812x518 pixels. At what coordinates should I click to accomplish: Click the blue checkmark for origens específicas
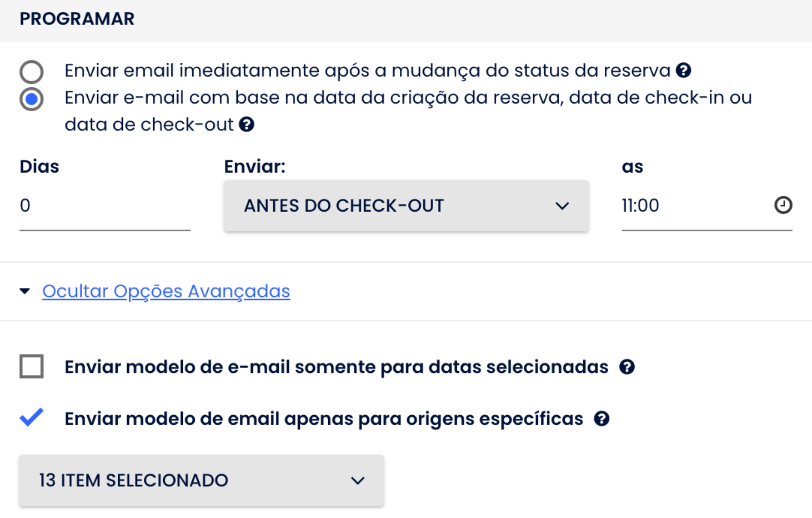[31, 417]
